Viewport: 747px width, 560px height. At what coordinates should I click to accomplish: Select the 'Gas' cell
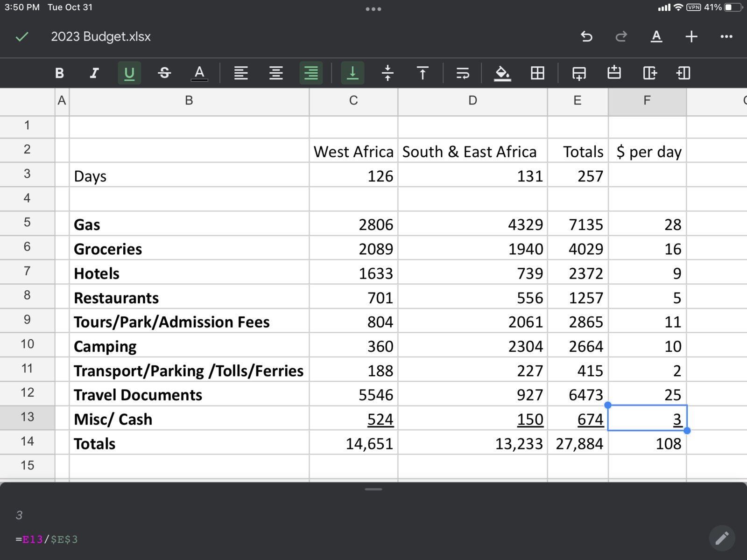[x=189, y=224]
